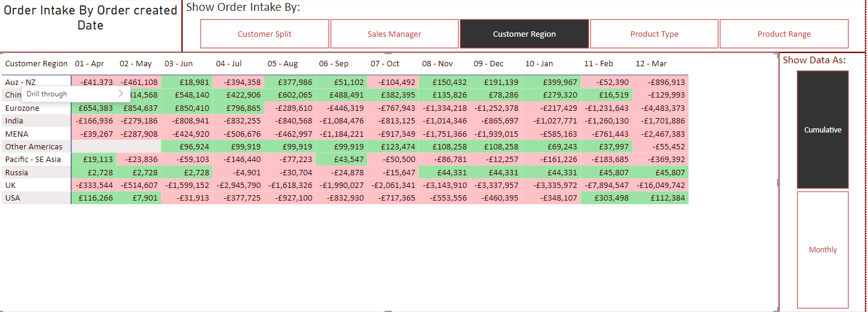Select the Customer Split button

click(x=265, y=34)
